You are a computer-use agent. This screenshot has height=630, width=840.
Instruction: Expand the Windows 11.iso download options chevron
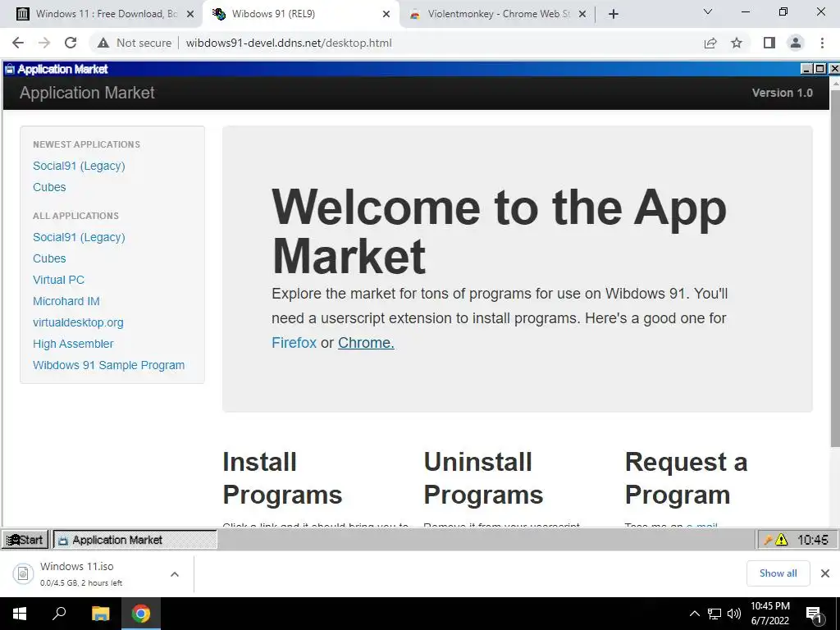coord(175,574)
